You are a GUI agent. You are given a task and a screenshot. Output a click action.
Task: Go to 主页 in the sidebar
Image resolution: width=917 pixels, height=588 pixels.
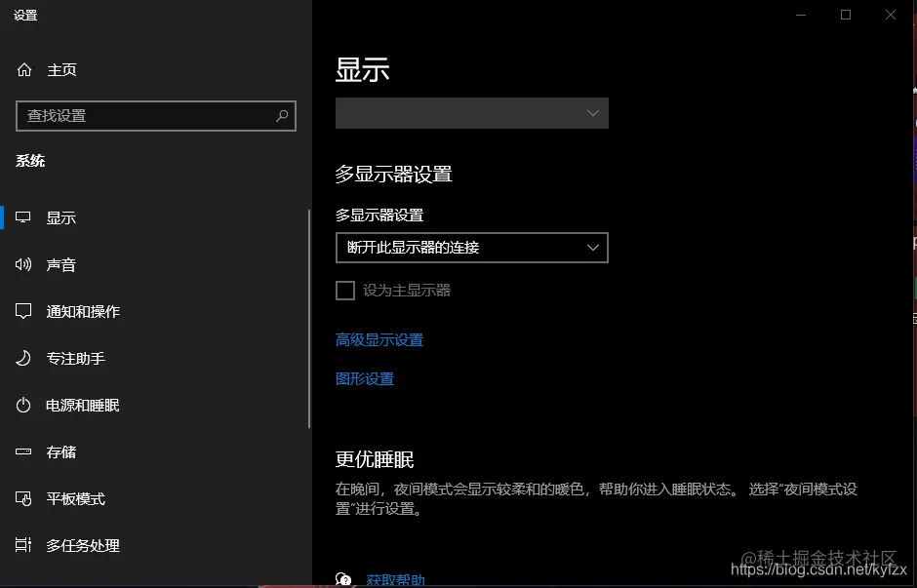point(62,70)
